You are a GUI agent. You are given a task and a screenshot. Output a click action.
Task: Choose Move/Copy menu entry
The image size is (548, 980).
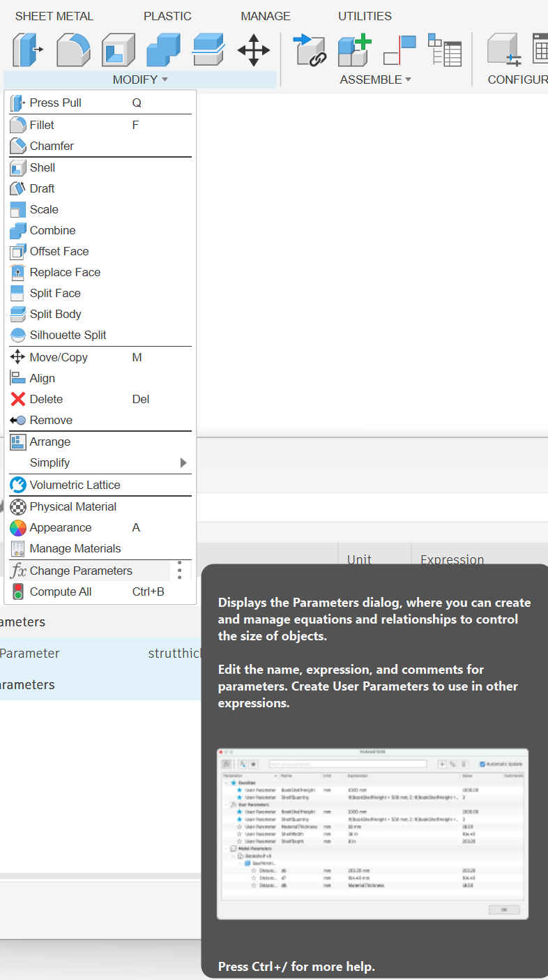(x=100, y=357)
